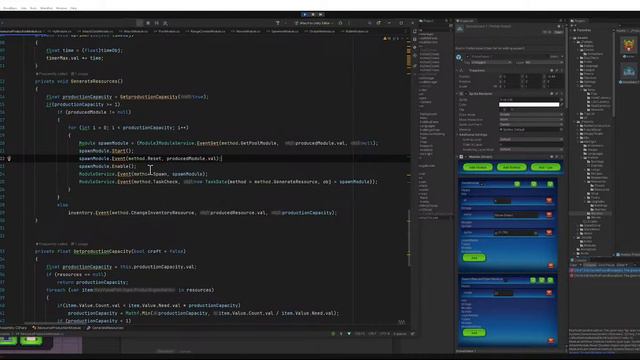Click the Stone Green input field
Screen dimensions: 640x360
click(x=516, y=215)
